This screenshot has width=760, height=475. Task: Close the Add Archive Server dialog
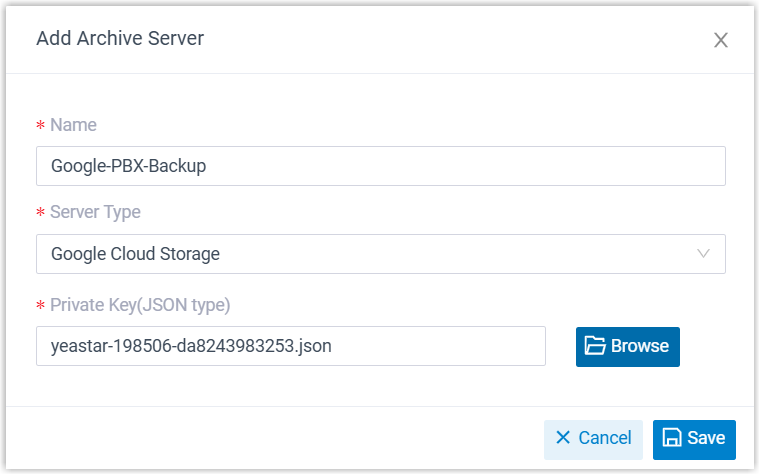(720, 40)
